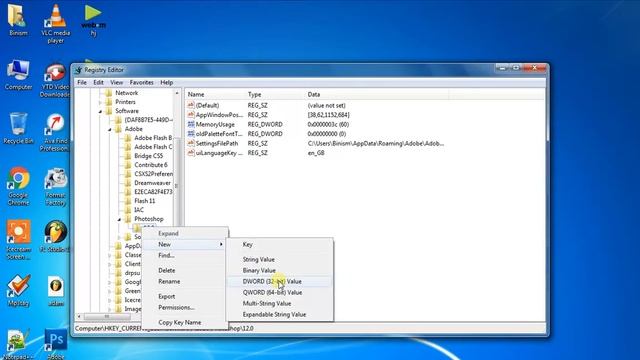Launch Google Chrome from desktop
This screenshot has width=640, height=360.
coord(18,186)
